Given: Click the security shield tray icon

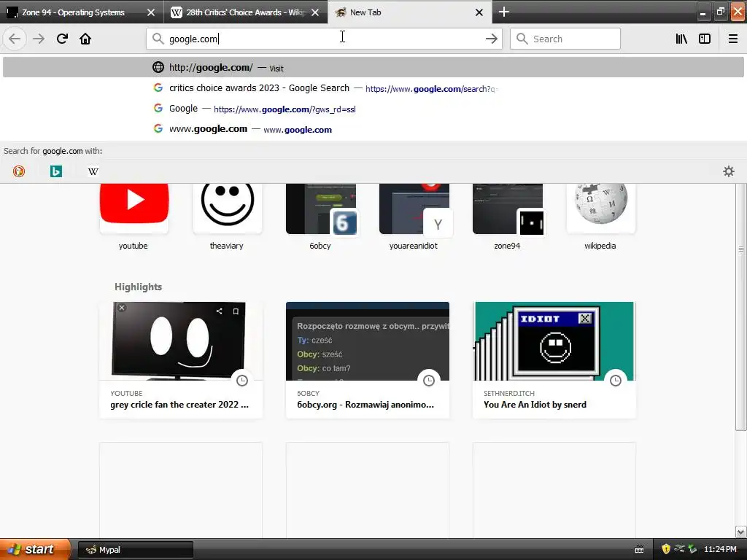Looking at the screenshot, I should (666, 549).
